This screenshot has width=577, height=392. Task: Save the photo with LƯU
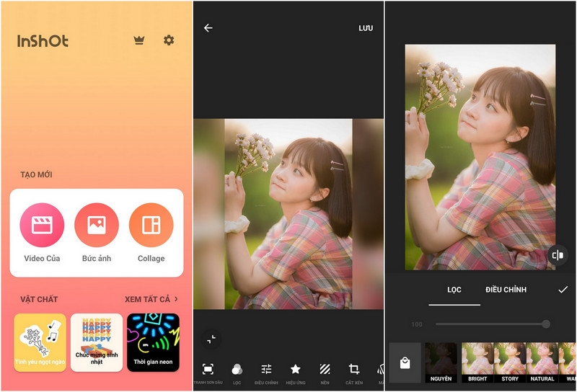coord(366,28)
